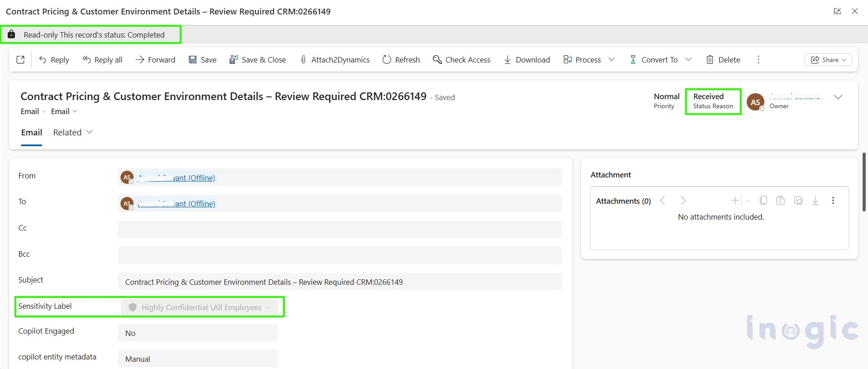Open more commands overflow menu
Image resolution: width=868 pixels, height=369 pixels.
(x=758, y=60)
